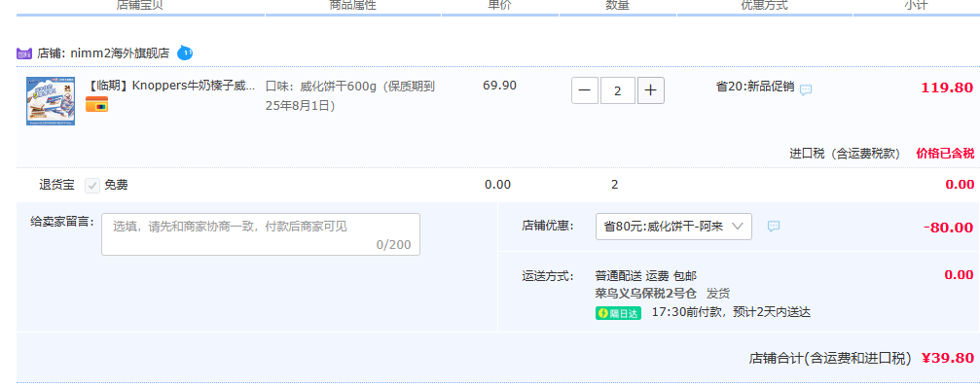Image resolution: width=980 pixels, height=387 pixels.
Task: Click the 0/200 character counter
Action: pyautogui.click(x=394, y=245)
